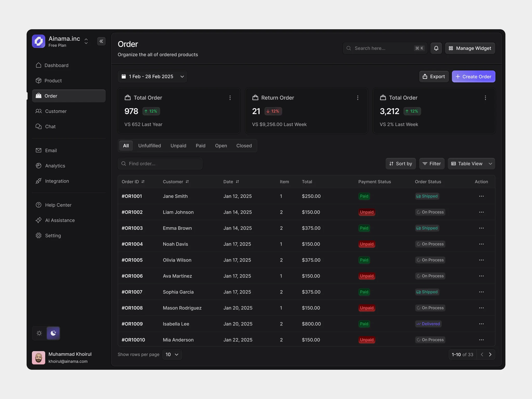Screen dimensions: 532x399
Task: Go to Product in sidebar
Action: point(69,81)
